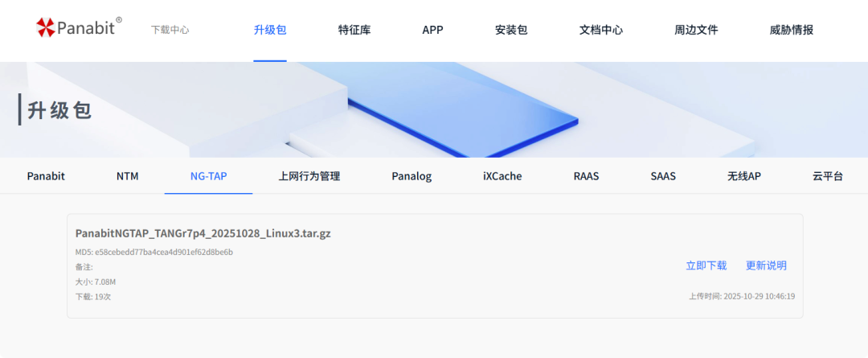Click the 大小: 7.08M text
This screenshot has width=868, height=358.
[96, 282]
